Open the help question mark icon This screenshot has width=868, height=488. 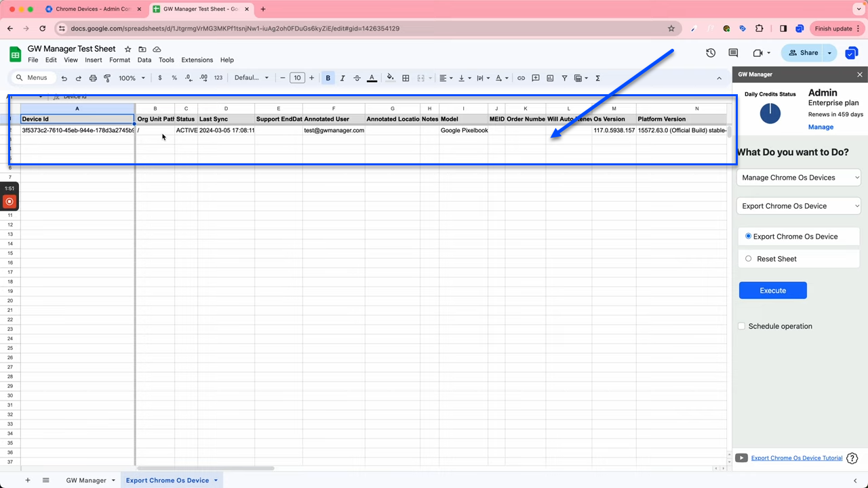click(x=852, y=458)
